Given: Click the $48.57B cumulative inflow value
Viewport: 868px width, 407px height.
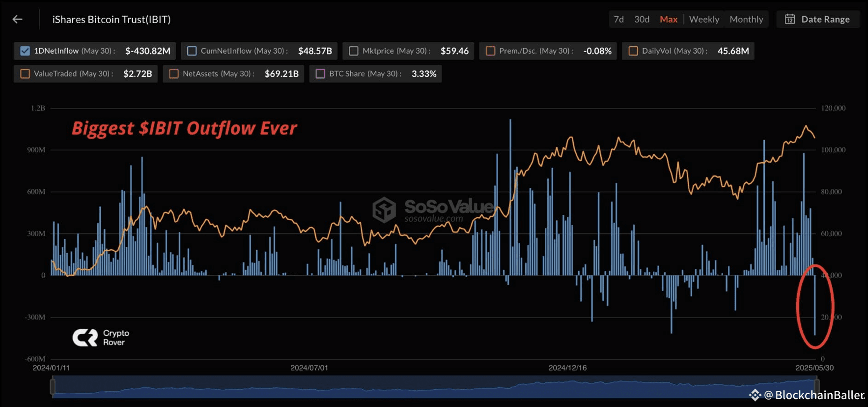Looking at the screenshot, I should coord(315,51).
